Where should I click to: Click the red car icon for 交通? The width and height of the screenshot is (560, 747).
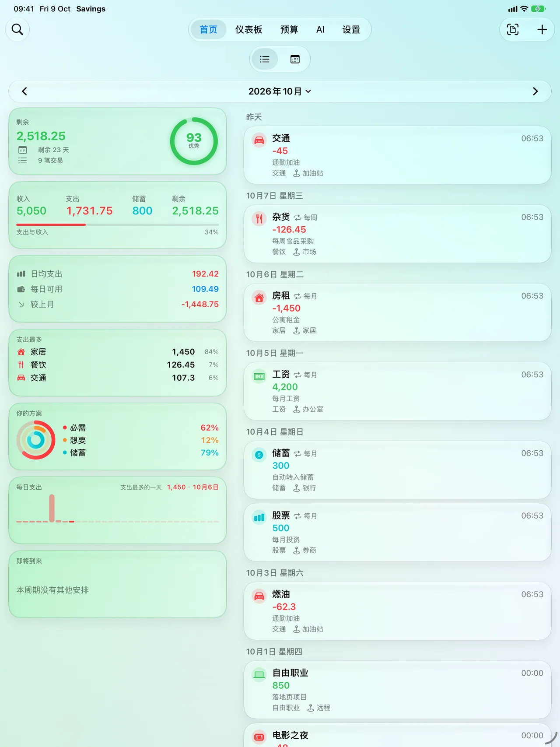pyautogui.click(x=259, y=140)
